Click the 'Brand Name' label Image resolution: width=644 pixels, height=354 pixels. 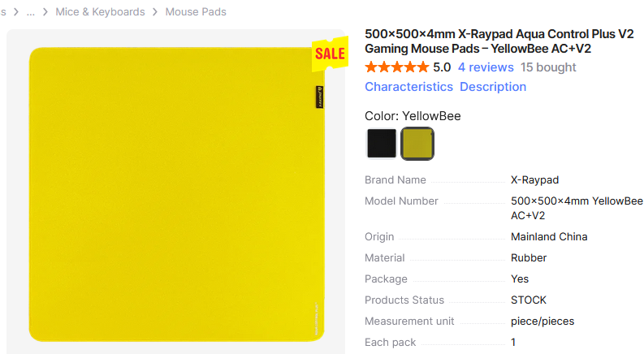tap(395, 180)
